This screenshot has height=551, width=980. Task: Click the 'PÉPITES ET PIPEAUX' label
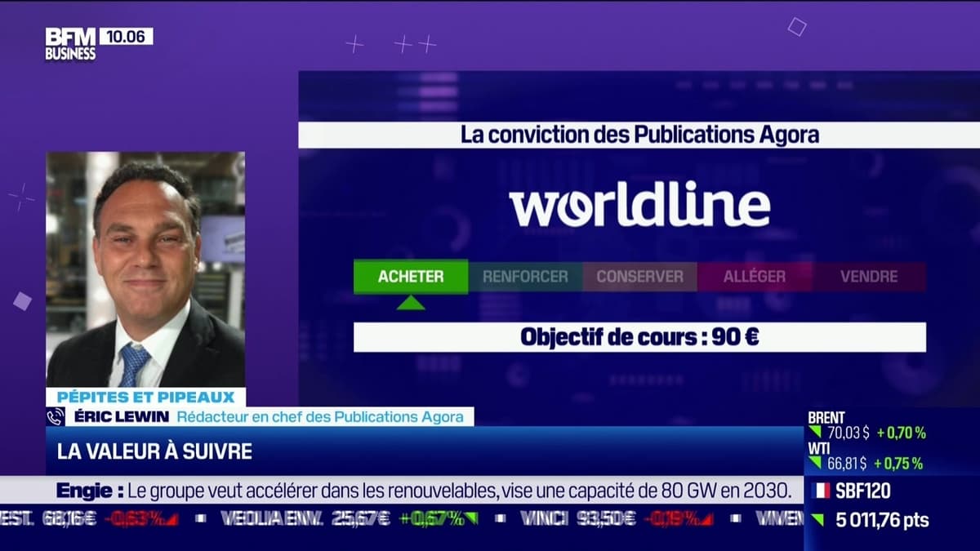145,398
